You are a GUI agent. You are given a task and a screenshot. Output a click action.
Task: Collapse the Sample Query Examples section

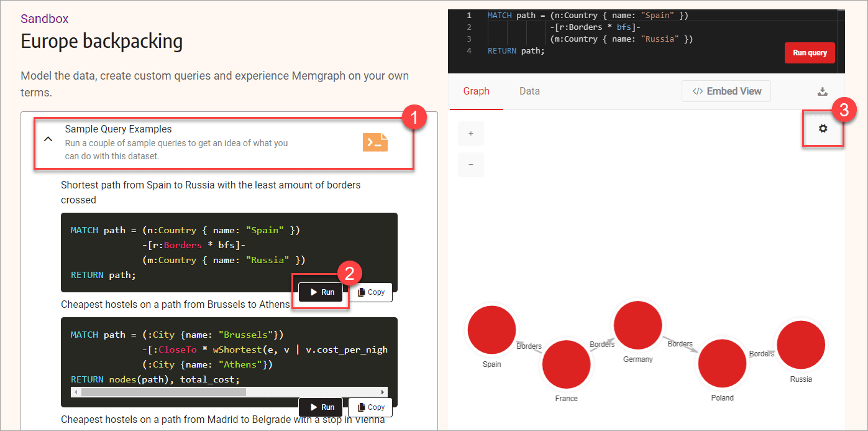pyautogui.click(x=48, y=139)
